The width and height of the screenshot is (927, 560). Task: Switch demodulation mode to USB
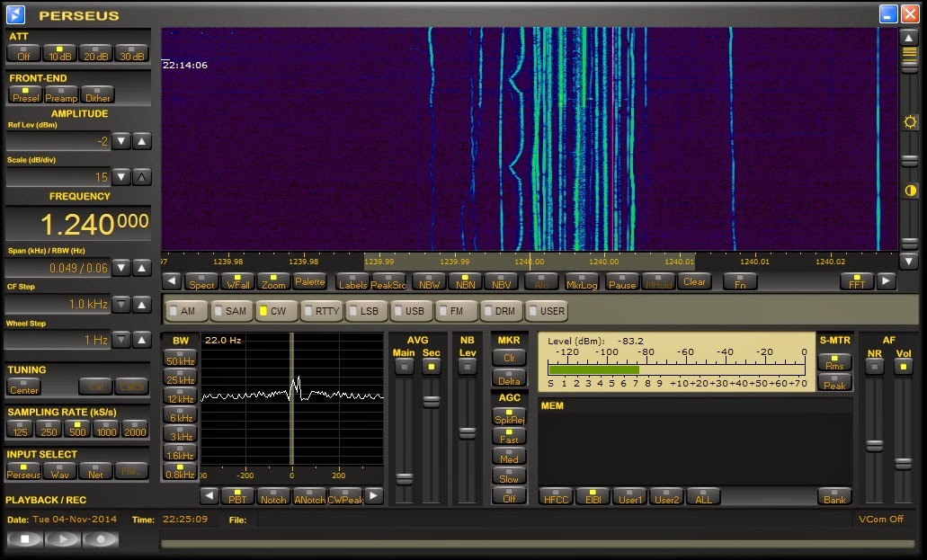[411, 311]
